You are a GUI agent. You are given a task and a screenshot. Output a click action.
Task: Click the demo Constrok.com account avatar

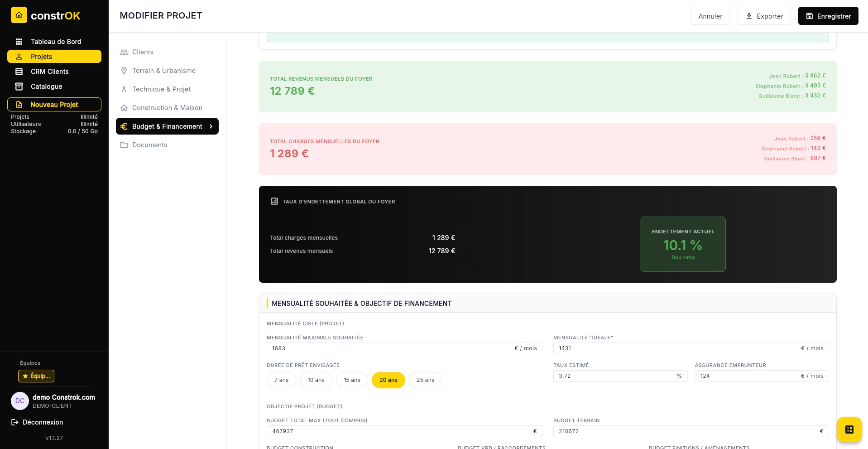pyautogui.click(x=19, y=401)
